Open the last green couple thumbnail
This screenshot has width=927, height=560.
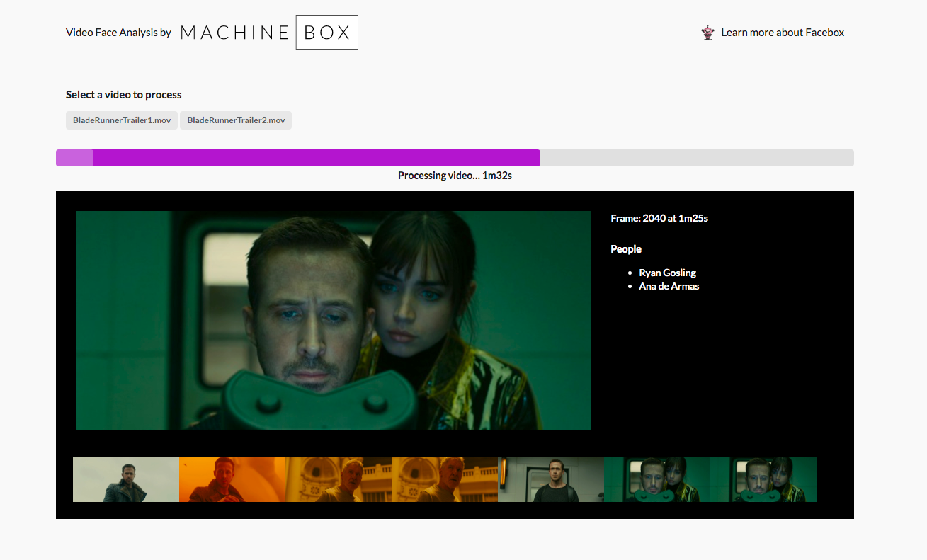click(x=763, y=479)
